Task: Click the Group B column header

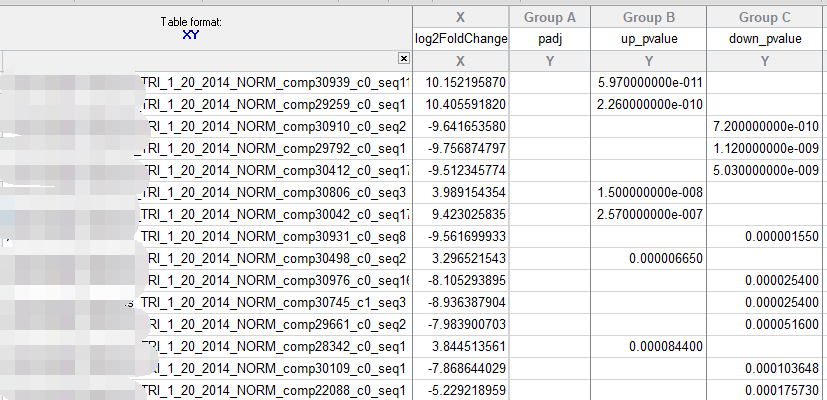Action: click(x=648, y=17)
